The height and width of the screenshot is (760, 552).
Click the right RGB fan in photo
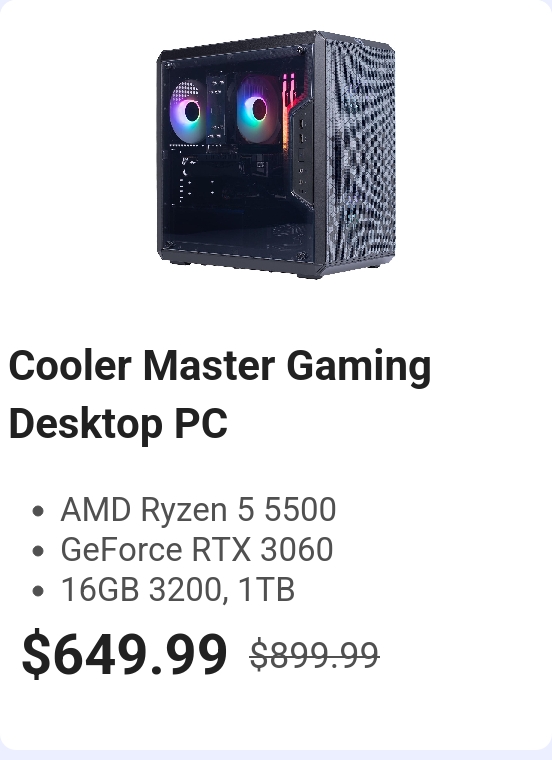click(257, 109)
